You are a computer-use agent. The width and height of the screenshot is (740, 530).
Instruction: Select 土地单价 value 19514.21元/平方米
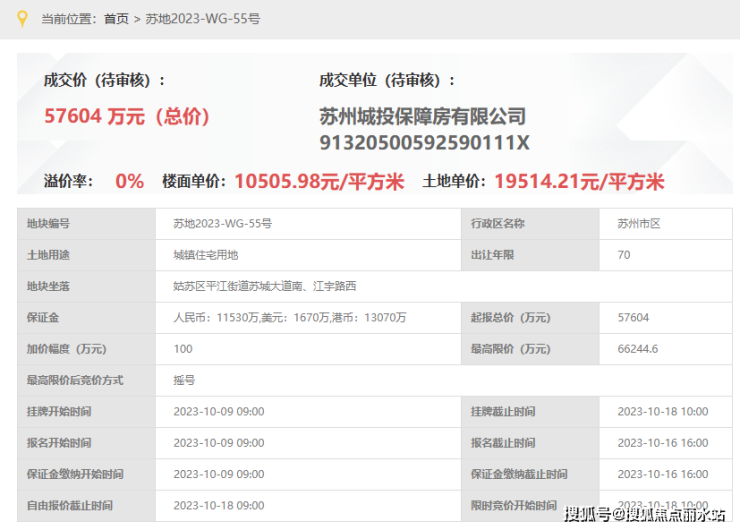580,182
